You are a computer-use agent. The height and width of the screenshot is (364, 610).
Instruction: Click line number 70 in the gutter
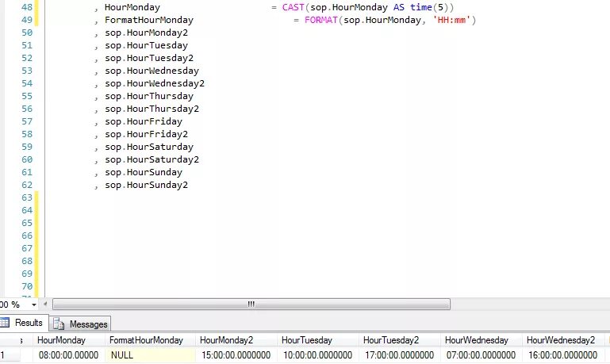click(27, 286)
